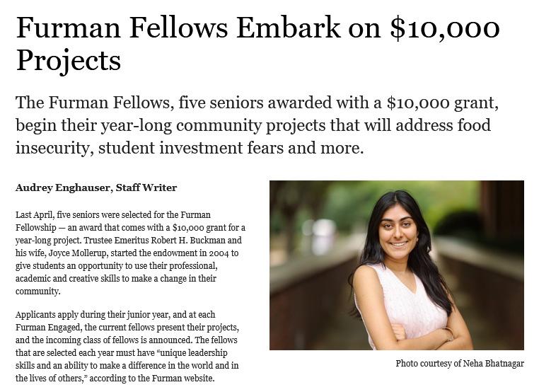This screenshot has width=539, height=392.
Task: Click 'insecurity' in the subheading
Action: [54, 148]
